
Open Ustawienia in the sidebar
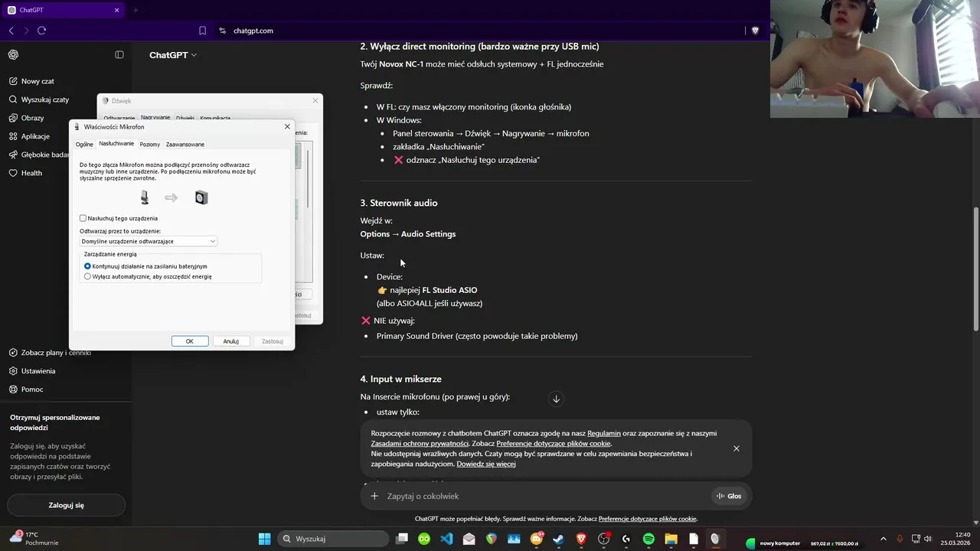38,371
